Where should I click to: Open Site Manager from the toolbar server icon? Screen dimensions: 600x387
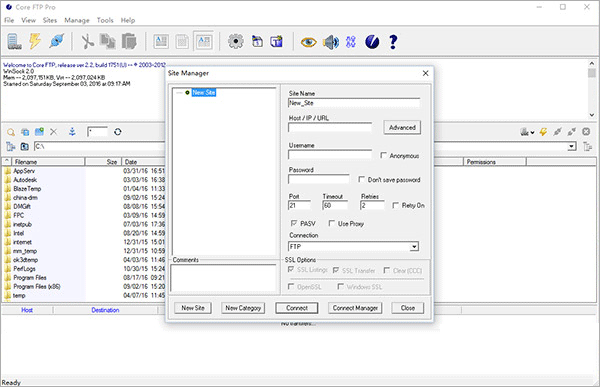(x=14, y=41)
